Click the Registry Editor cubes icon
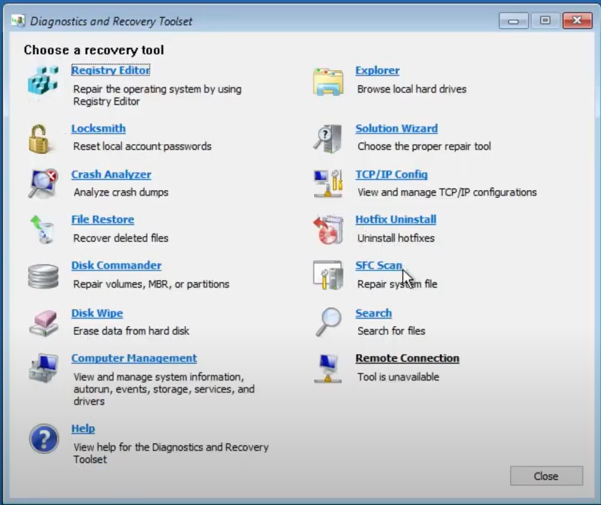The image size is (601, 505). pos(43,80)
